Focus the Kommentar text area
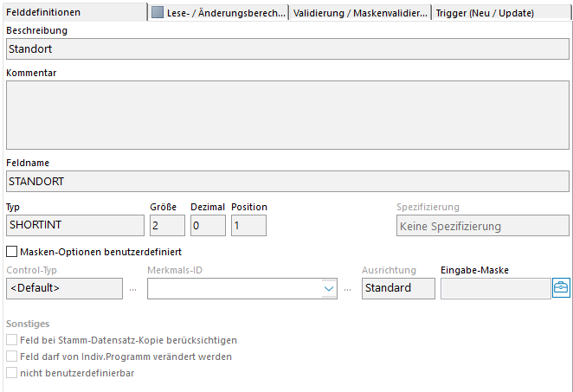573x392 pixels. pos(286,115)
